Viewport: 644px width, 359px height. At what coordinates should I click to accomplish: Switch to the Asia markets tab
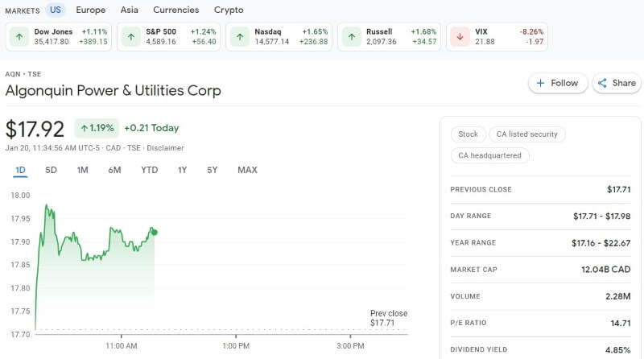[129, 10]
